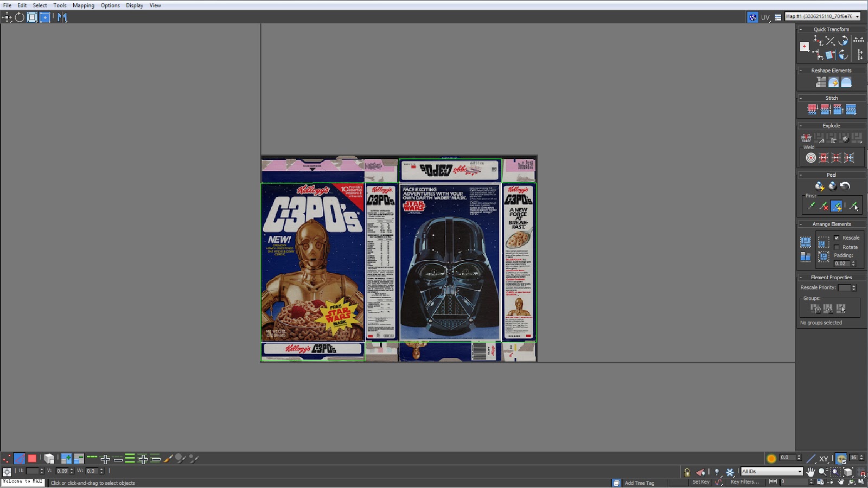Viewport: 868px width, 488px height.
Task: Toggle Edge sub-object mode
Action: 19,459
